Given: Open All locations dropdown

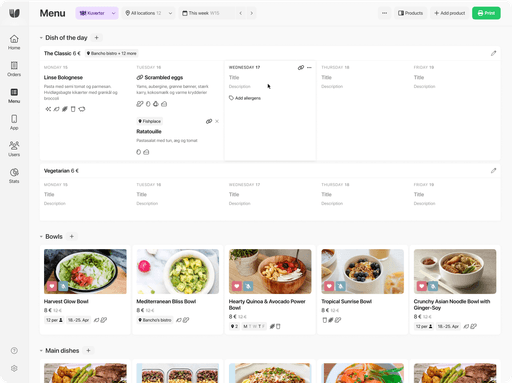Looking at the screenshot, I should point(149,13).
